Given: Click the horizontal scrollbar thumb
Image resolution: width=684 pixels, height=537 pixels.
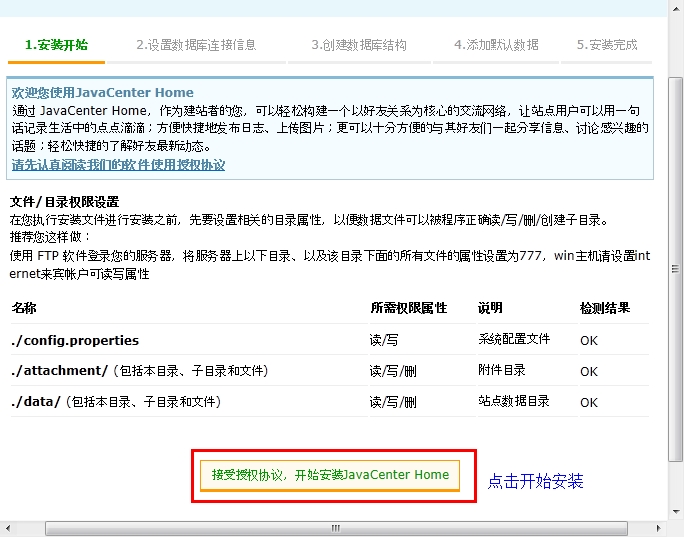Looking at the screenshot, I should click(x=336, y=528).
